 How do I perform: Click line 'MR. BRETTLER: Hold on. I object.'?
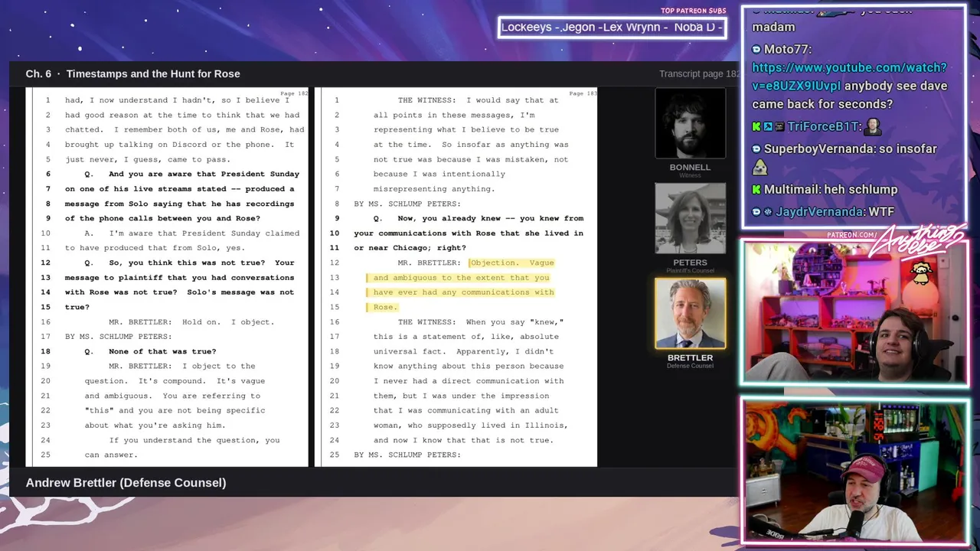(x=191, y=322)
